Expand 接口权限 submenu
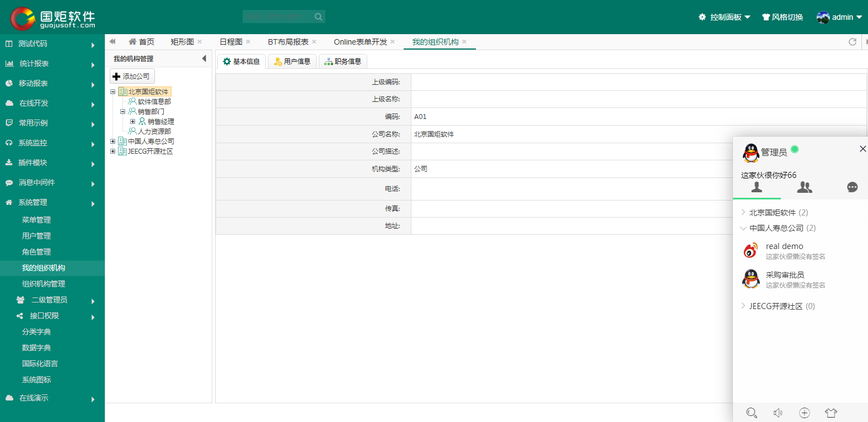Screen dimensions: 868x422 tap(52, 316)
